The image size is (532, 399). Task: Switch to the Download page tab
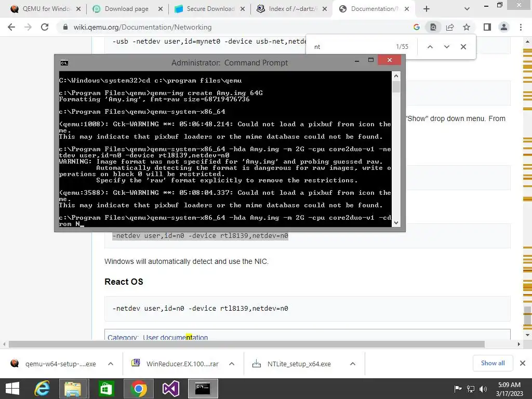click(x=126, y=9)
